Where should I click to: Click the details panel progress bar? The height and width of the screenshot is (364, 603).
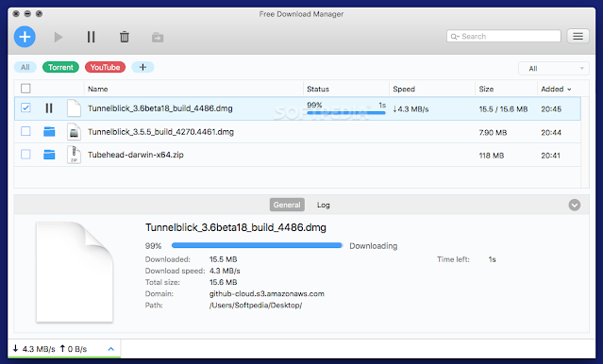257,245
